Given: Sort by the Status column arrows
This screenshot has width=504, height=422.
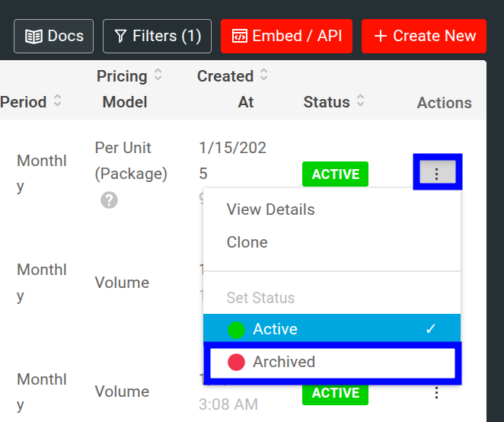Looking at the screenshot, I should (x=360, y=101).
